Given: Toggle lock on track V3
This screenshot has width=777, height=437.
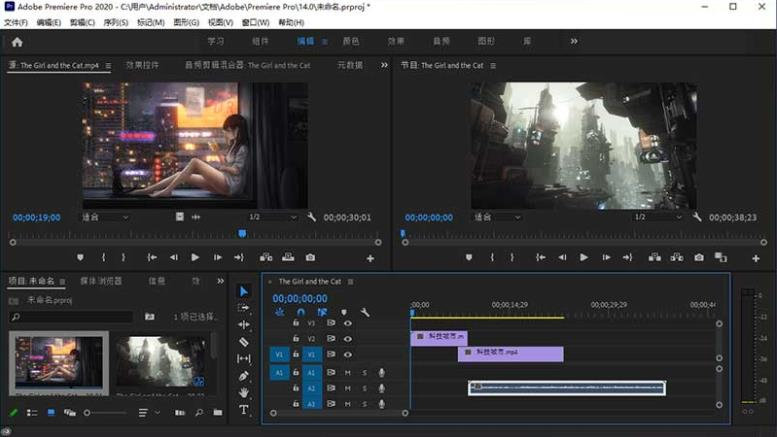Looking at the screenshot, I should click(x=296, y=323).
